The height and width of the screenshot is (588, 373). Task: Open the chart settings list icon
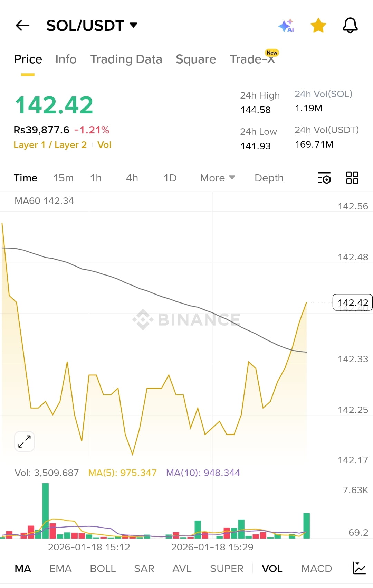click(324, 178)
